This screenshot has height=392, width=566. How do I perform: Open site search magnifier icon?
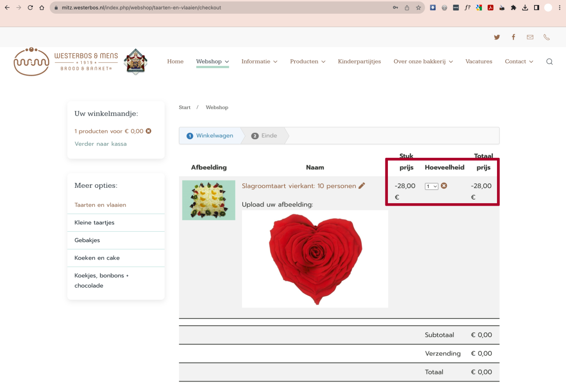[x=549, y=62]
